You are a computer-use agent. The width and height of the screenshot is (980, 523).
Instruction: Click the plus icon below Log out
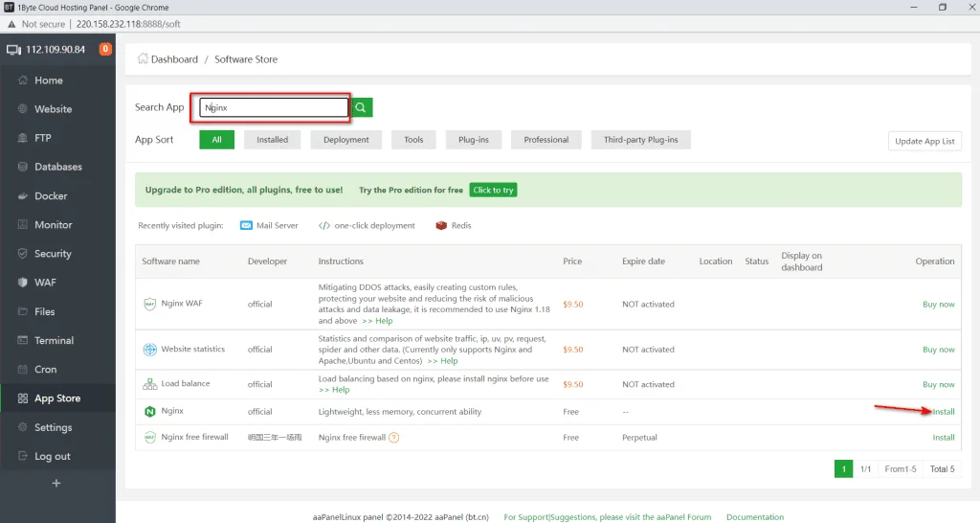pos(56,484)
